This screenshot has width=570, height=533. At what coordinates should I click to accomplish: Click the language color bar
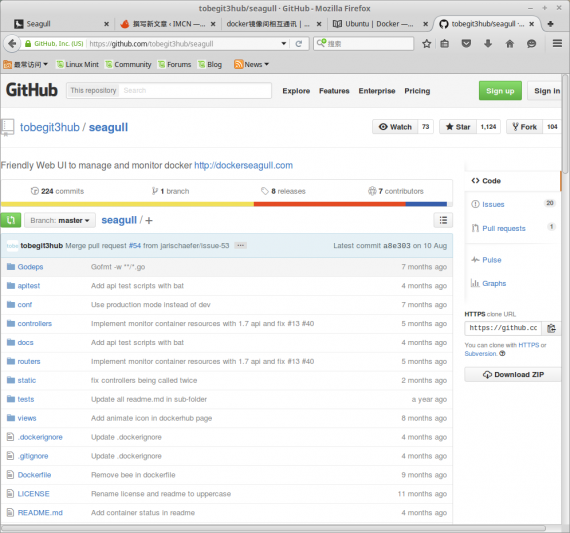(224, 204)
